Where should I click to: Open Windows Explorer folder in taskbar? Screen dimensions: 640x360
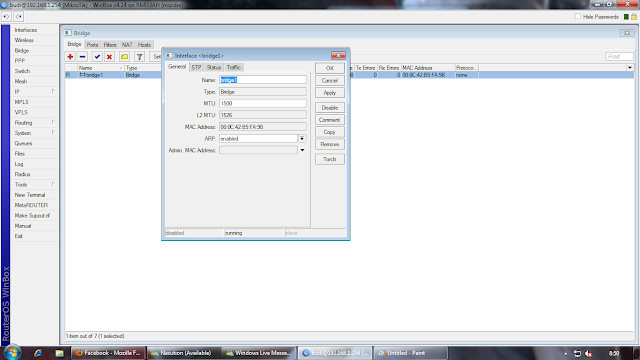coord(59,353)
